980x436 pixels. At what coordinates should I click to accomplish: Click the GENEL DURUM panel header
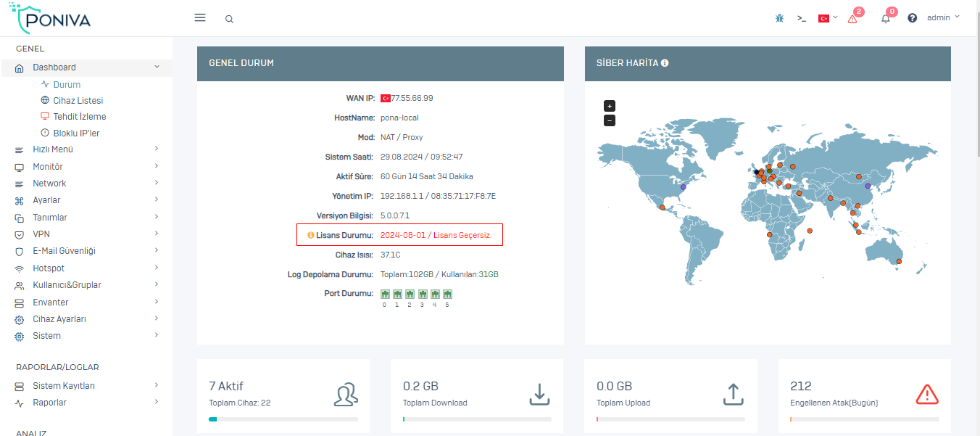point(380,64)
